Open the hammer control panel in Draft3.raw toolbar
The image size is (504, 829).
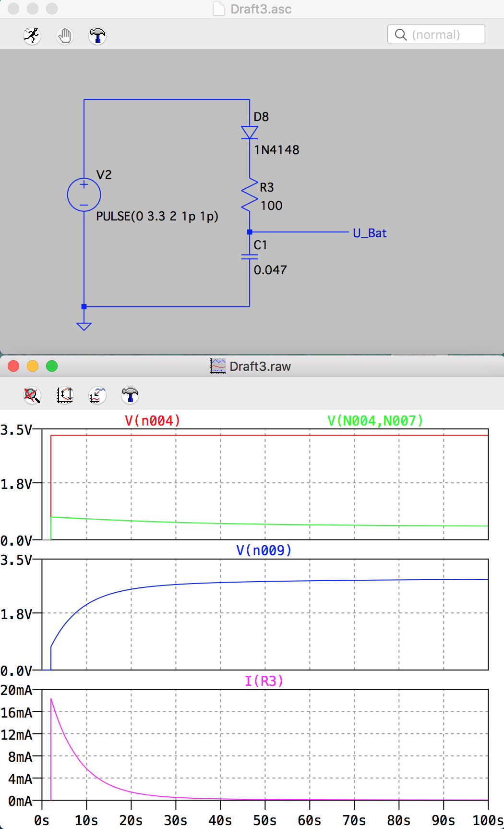(x=130, y=395)
